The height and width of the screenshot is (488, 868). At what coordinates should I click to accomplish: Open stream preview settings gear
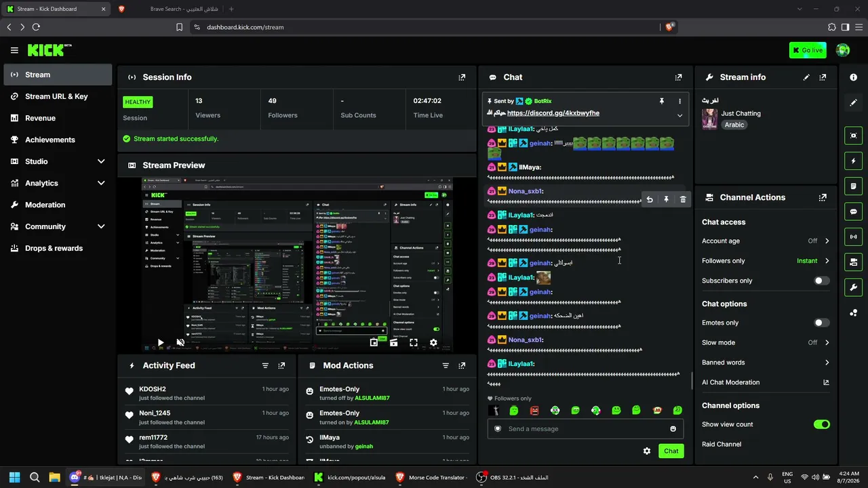coord(433,343)
